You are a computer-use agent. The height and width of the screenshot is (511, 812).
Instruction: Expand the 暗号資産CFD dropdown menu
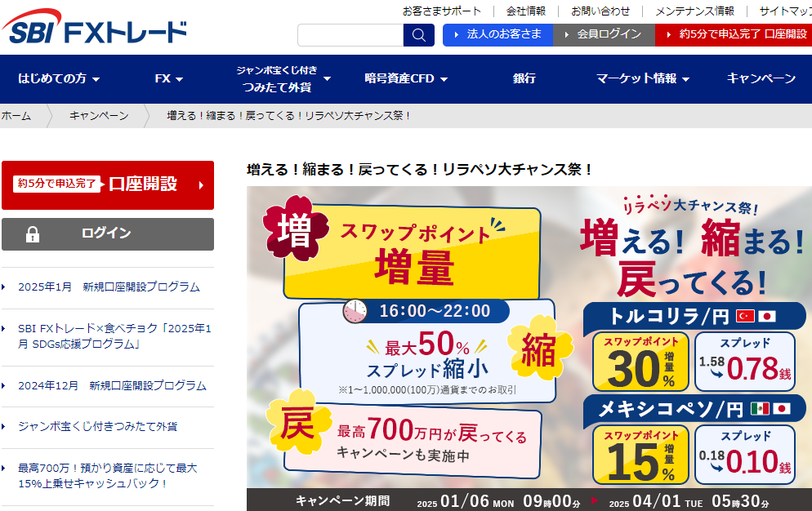406,78
